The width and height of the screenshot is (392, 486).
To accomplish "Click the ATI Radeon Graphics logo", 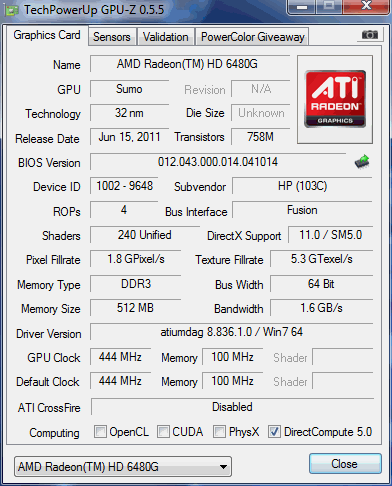I will point(335,99).
